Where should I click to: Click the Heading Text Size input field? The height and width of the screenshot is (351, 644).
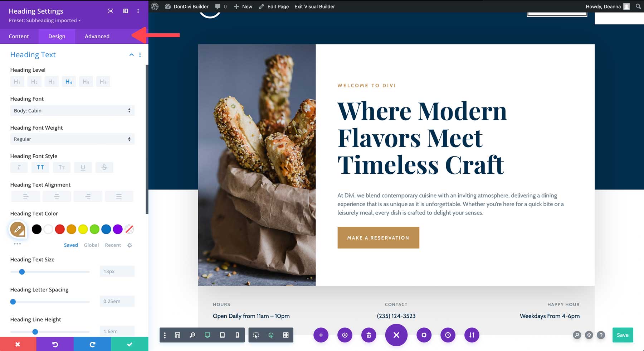pos(117,271)
